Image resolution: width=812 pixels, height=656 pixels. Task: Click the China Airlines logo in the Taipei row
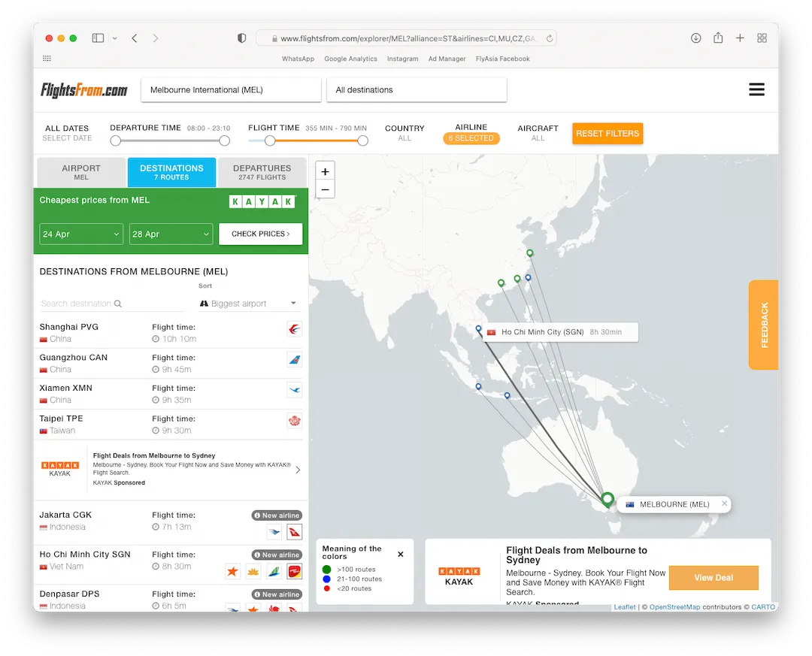[294, 421]
